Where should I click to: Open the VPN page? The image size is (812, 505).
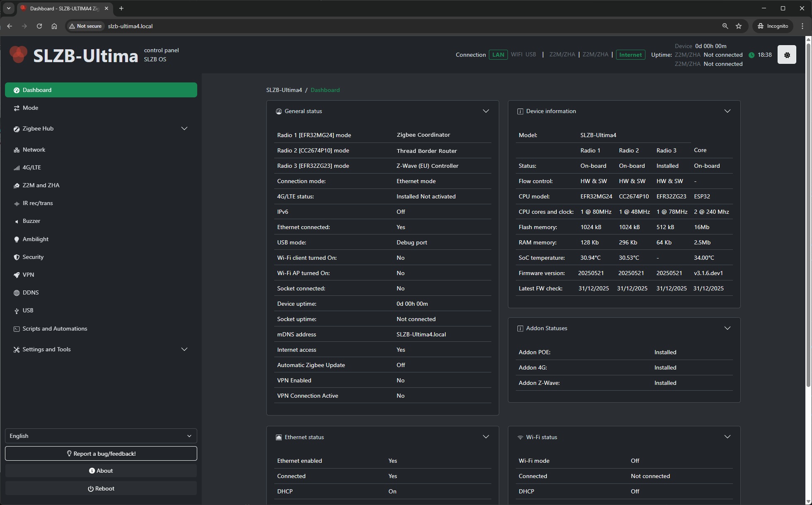[28, 275]
